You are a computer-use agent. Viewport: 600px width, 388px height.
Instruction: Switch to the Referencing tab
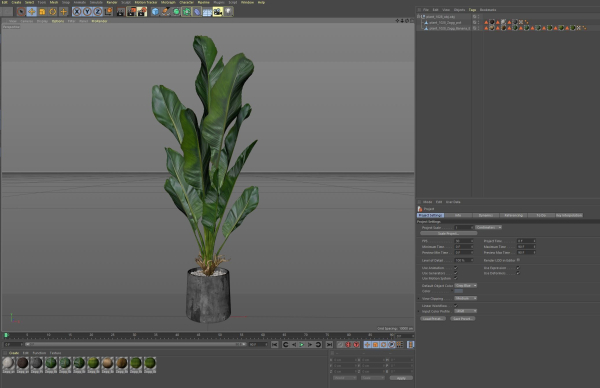click(x=514, y=215)
